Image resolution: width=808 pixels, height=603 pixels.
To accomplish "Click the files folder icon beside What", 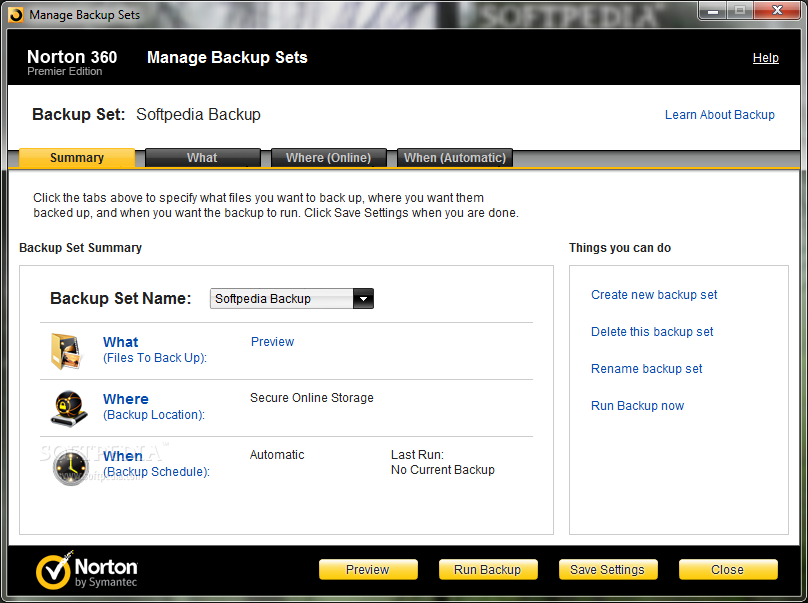I will [65, 351].
